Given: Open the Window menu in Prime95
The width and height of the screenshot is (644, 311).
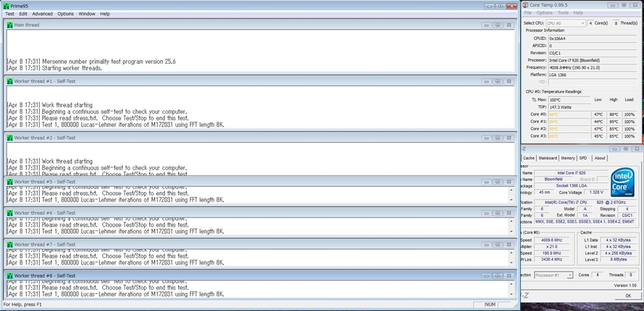Looking at the screenshot, I should (87, 14).
